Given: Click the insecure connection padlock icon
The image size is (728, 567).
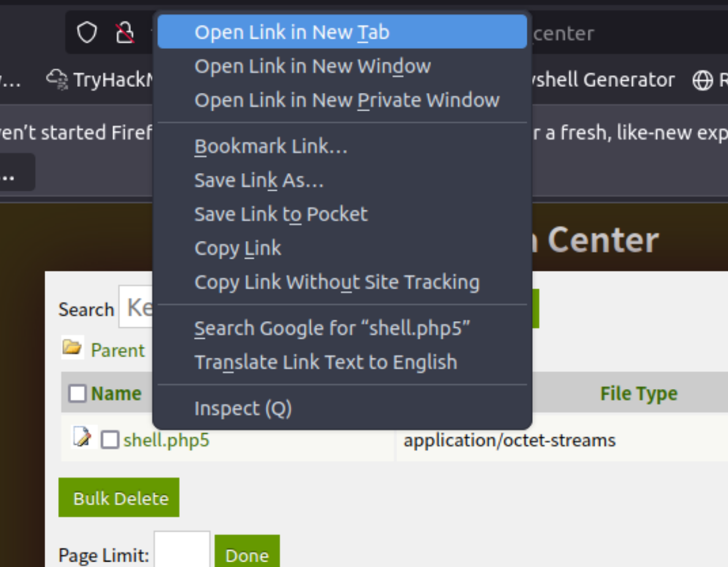Looking at the screenshot, I should pos(124,32).
